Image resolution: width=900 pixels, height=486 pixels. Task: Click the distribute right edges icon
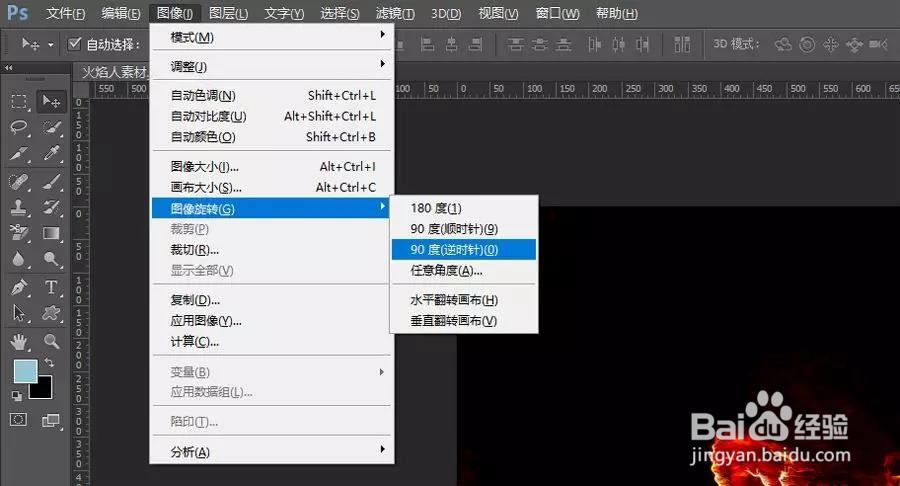click(x=642, y=44)
